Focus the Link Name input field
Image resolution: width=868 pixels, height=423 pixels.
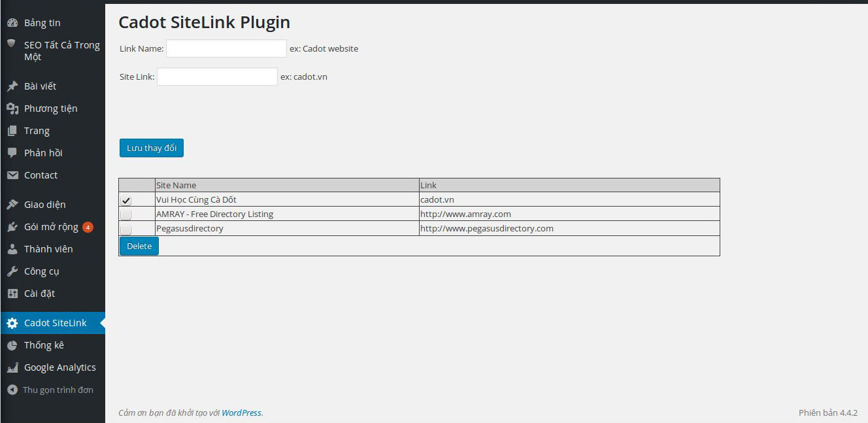point(226,48)
